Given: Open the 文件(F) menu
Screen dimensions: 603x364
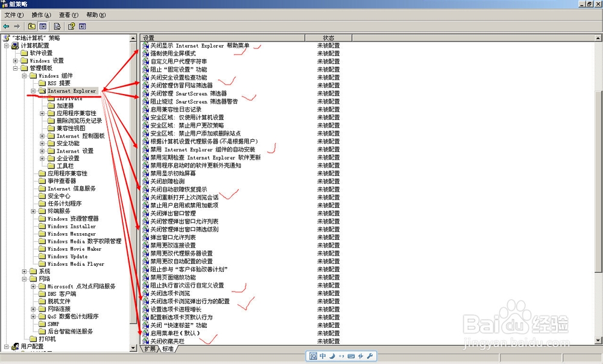Looking at the screenshot, I should (x=14, y=15).
